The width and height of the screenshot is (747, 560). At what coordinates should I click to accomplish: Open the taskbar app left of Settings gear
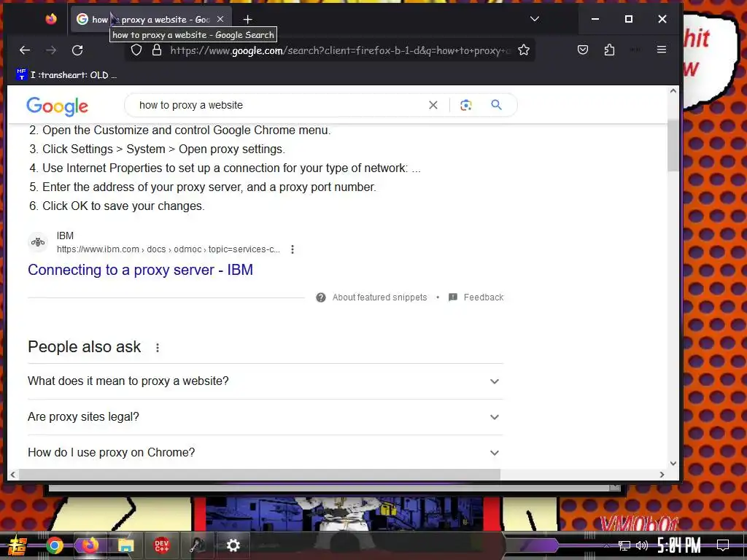[x=197, y=545]
